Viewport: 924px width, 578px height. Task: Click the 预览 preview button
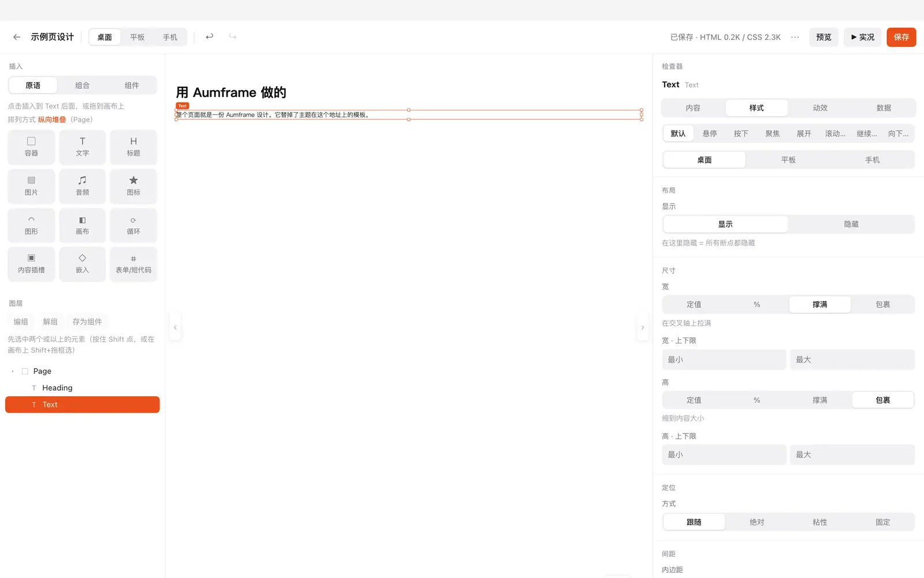tap(824, 37)
